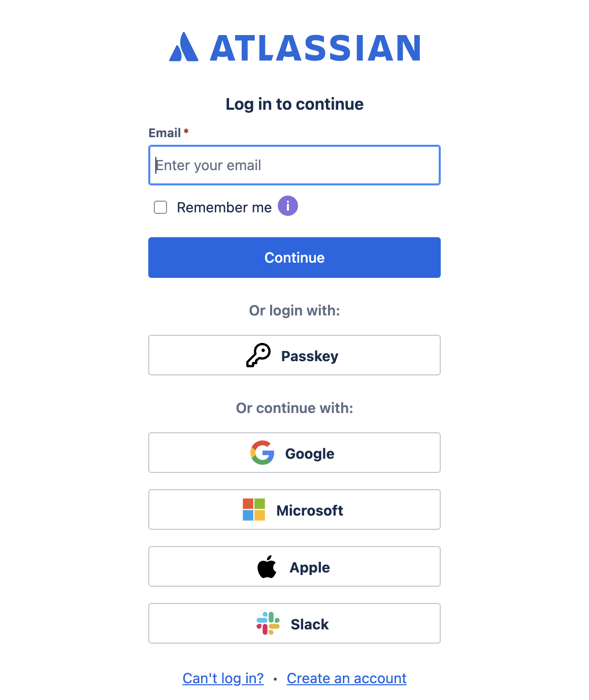Click the key icon in the Passkey button
The height and width of the screenshot is (700, 589).
258,355
